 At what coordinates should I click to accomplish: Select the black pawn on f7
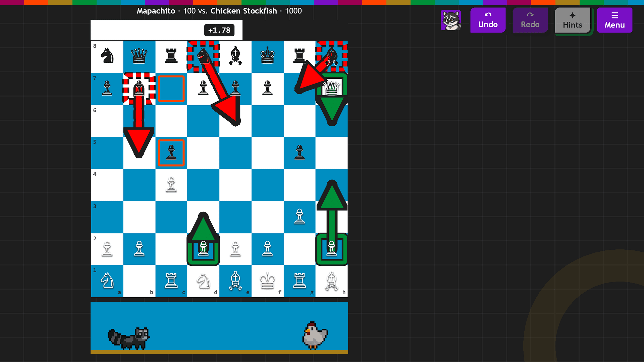(x=267, y=88)
